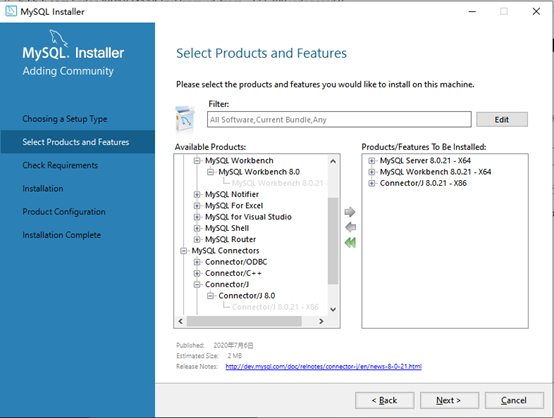The image size is (554, 418).
Task: Select the MySQL Shell tree item
Action: click(x=227, y=228)
